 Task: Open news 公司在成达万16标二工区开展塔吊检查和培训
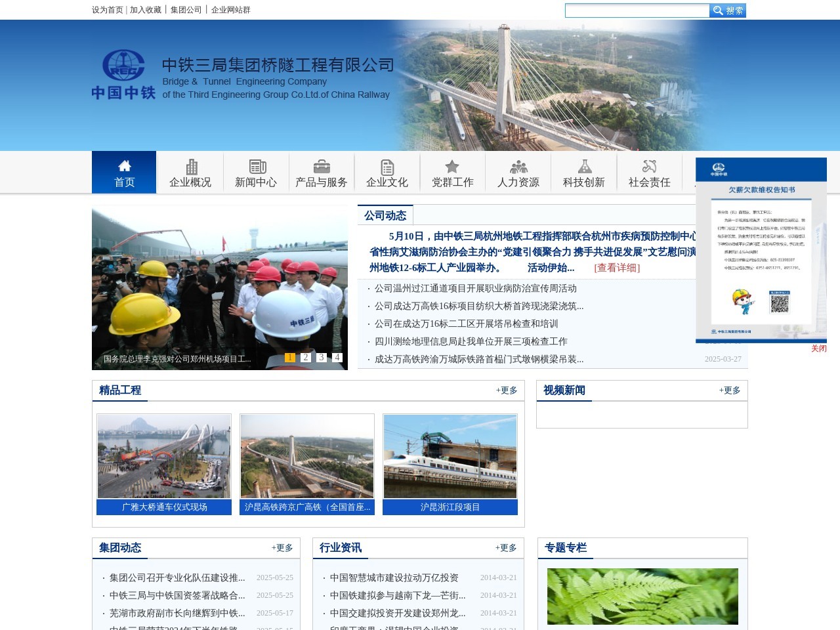pyautogui.click(x=467, y=324)
